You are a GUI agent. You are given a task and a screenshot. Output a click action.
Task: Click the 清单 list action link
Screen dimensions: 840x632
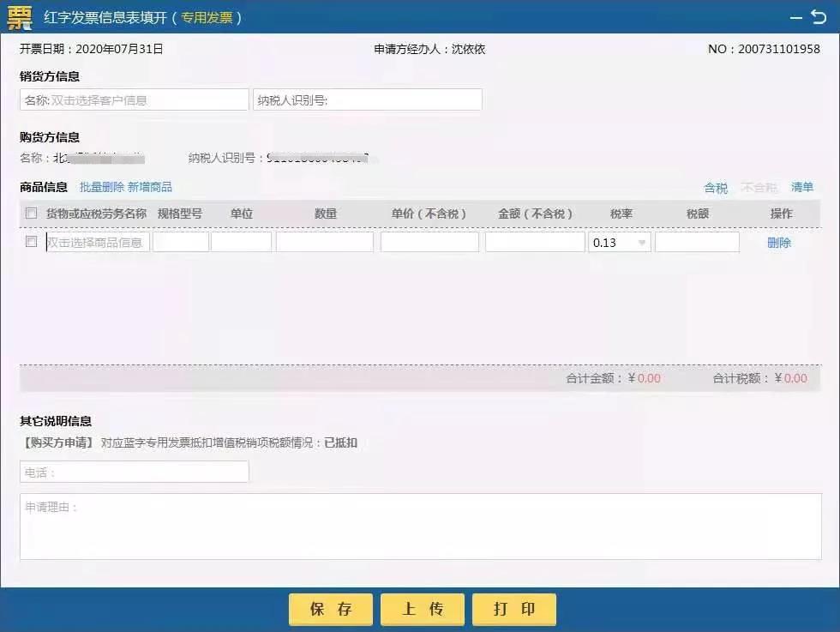[x=801, y=187]
